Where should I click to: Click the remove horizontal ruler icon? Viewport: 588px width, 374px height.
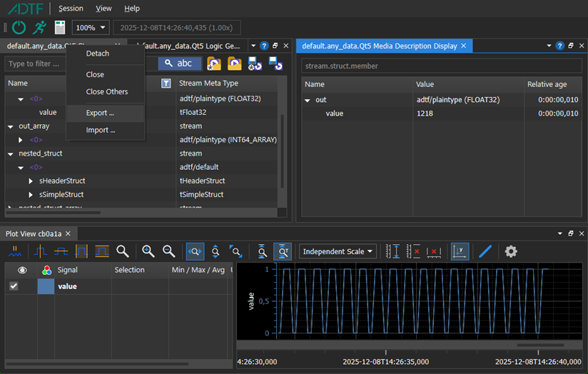coord(434,251)
